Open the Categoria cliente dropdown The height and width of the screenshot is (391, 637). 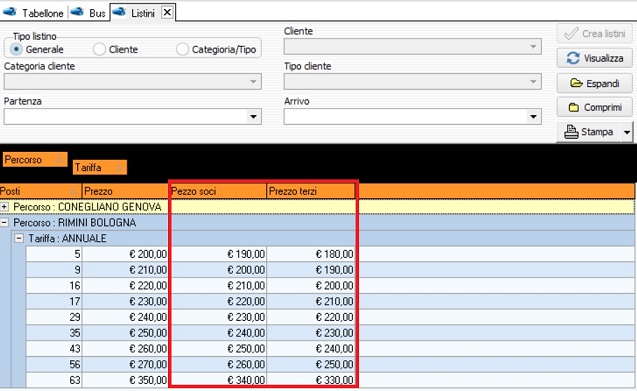253,82
